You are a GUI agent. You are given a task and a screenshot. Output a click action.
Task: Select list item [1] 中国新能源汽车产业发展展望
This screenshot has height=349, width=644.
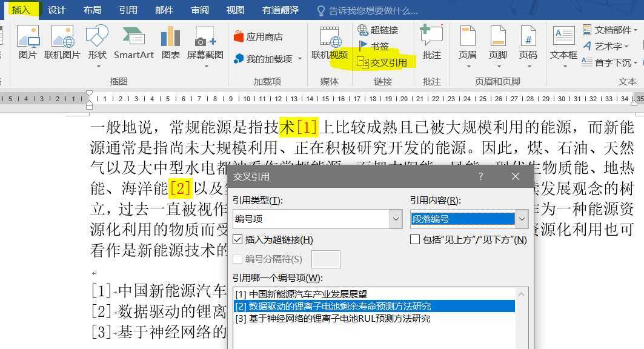pyautogui.click(x=374, y=294)
